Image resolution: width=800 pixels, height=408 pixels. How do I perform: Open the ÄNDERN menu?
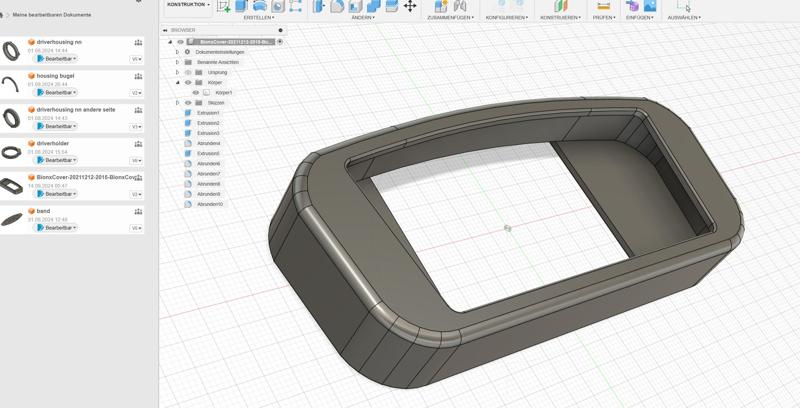(363, 18)
